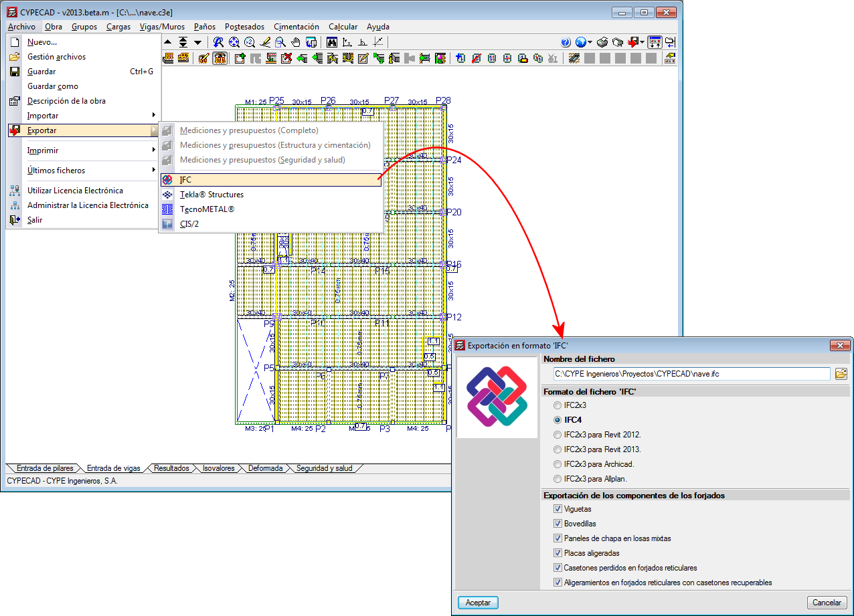Click the Aceptar button
Screen dimensions: 854x616
(x=478, y=603)
